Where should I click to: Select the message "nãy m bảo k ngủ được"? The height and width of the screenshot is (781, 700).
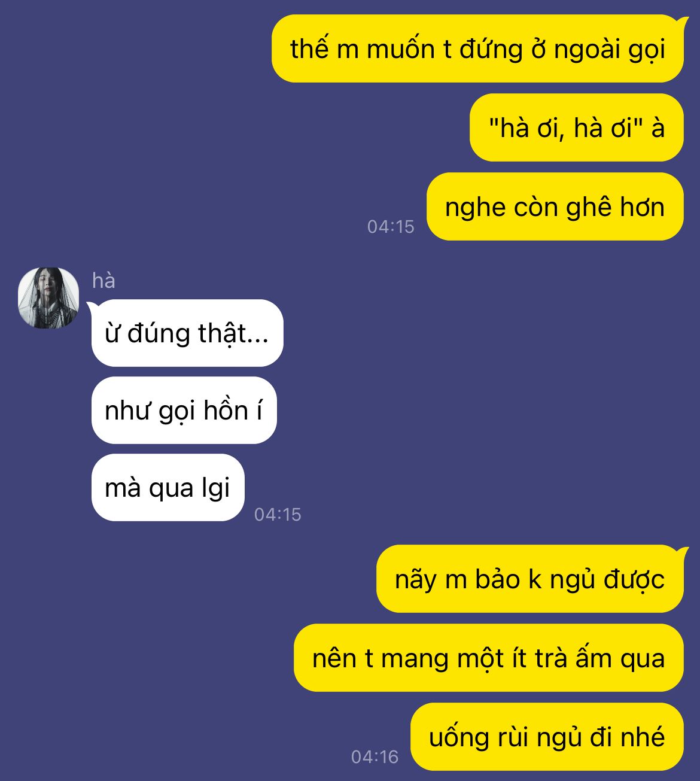tap(530, 579)
